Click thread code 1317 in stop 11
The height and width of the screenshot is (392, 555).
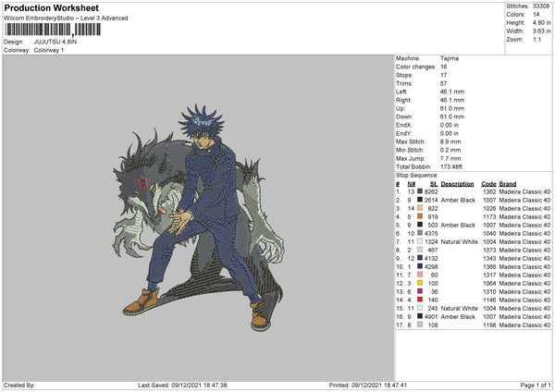[489, 275]
